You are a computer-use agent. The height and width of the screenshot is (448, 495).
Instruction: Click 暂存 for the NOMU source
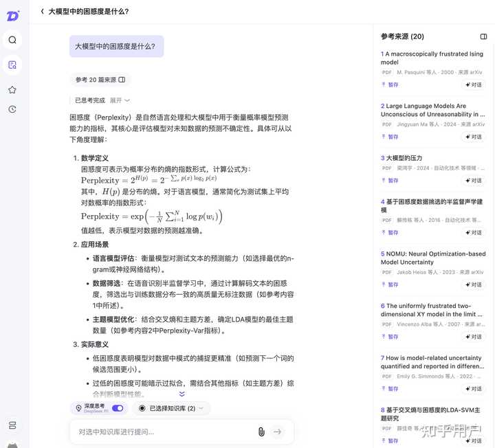[x=390, y=284]
